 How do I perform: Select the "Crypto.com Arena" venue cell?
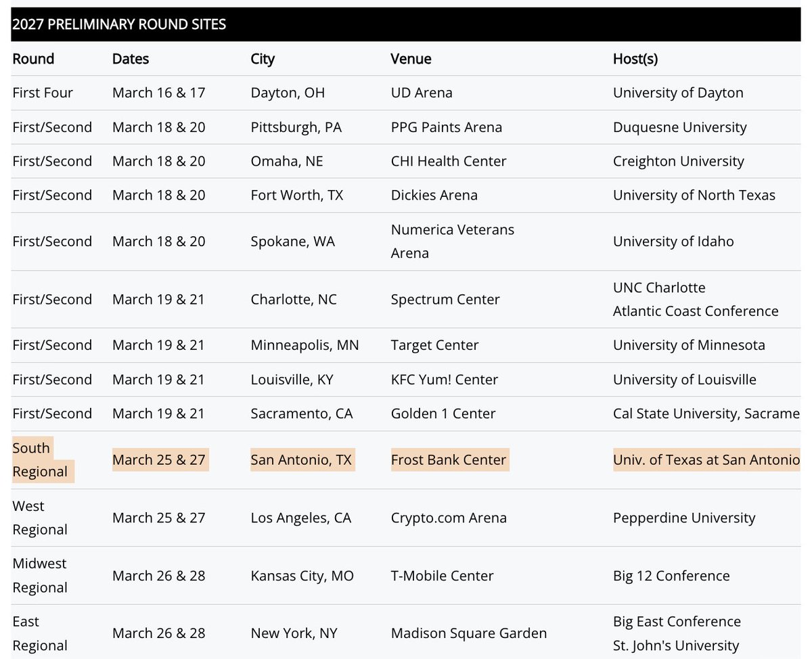[449, 518]
